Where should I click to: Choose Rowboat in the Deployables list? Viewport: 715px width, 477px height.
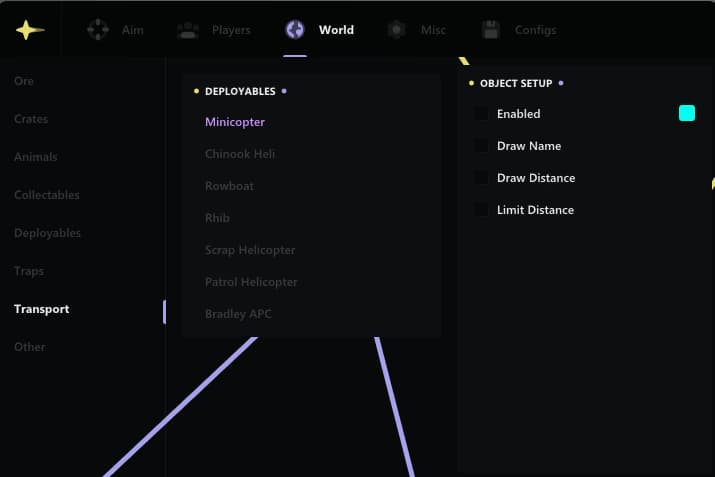click(229, 186)
